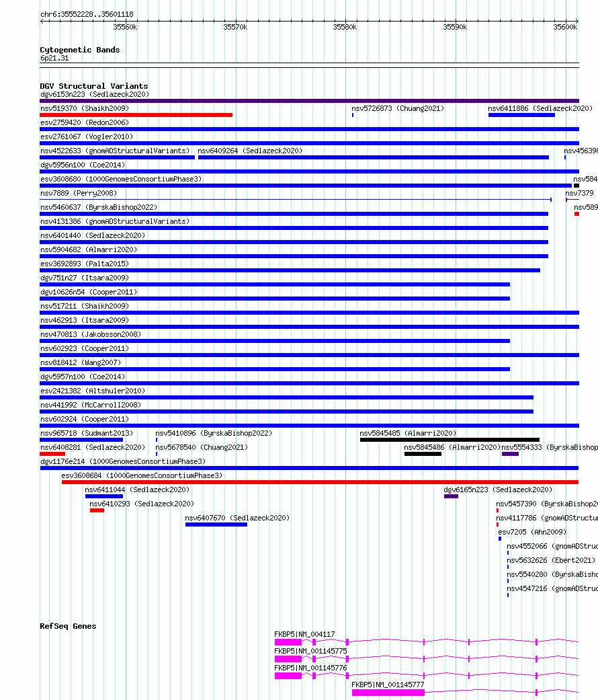Open nsv4547216 variant label
Viewport: 598px width, 700px height.
tap(552, 589)
